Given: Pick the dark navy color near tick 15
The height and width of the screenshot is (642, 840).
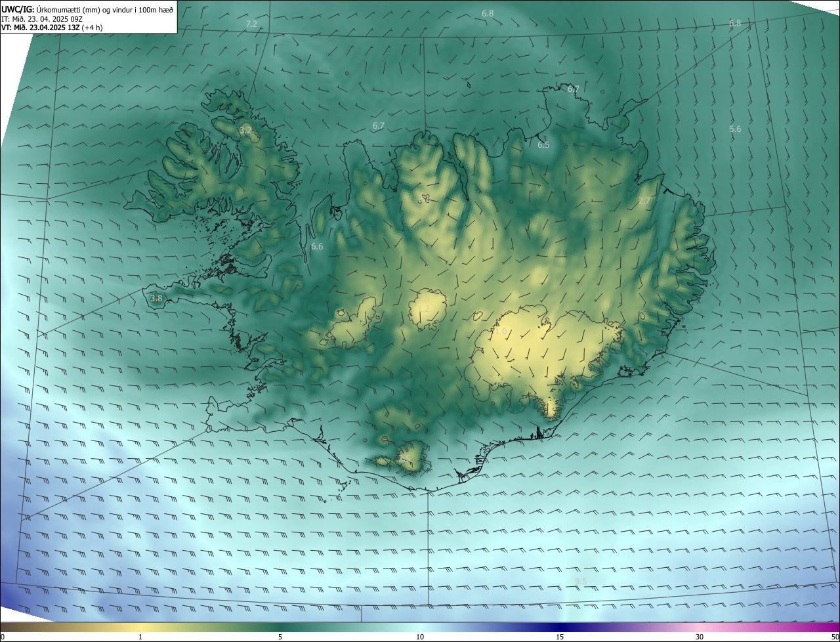Looking at the screenshot, I should 560,627.
